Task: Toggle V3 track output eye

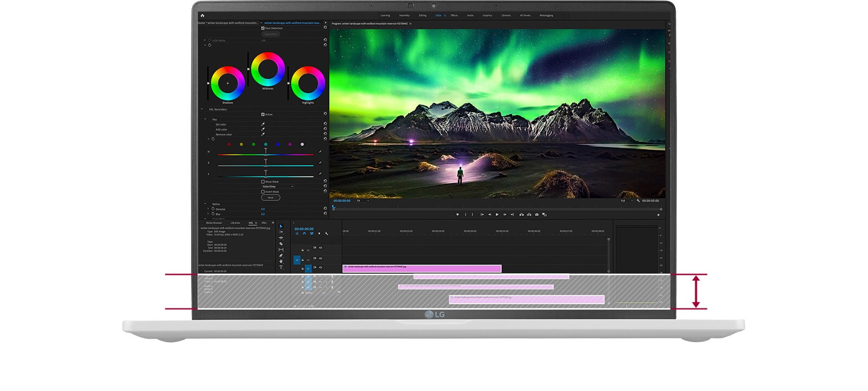Action: pyautogui.click(x=321, y=248)
